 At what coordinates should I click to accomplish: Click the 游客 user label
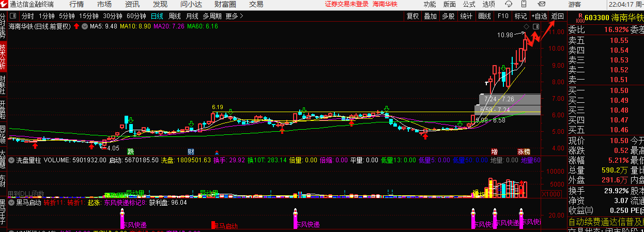point(574,4)
